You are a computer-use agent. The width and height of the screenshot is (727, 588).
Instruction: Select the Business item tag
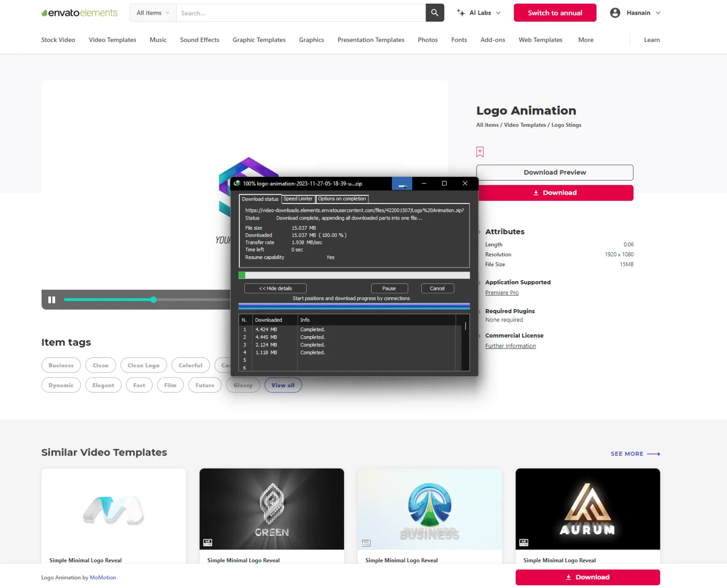61,365
